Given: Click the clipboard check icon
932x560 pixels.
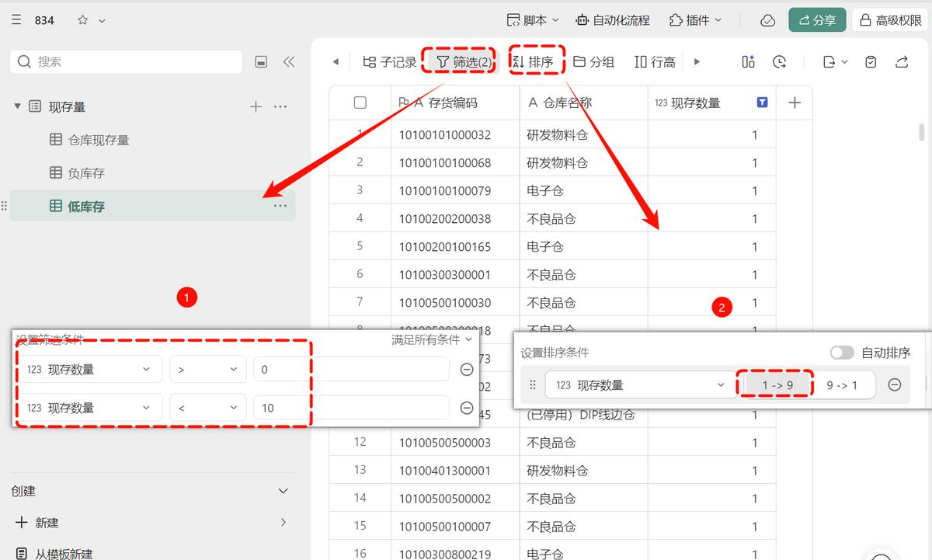Looking at the screenshot, I should pos(871,61).
